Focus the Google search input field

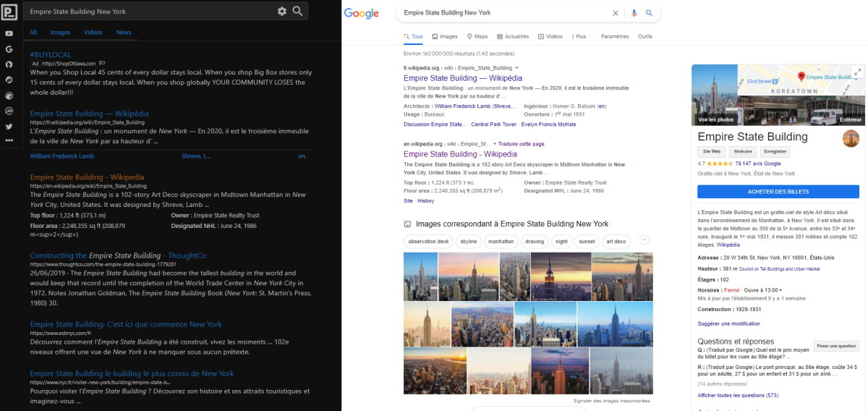(504, 13)
